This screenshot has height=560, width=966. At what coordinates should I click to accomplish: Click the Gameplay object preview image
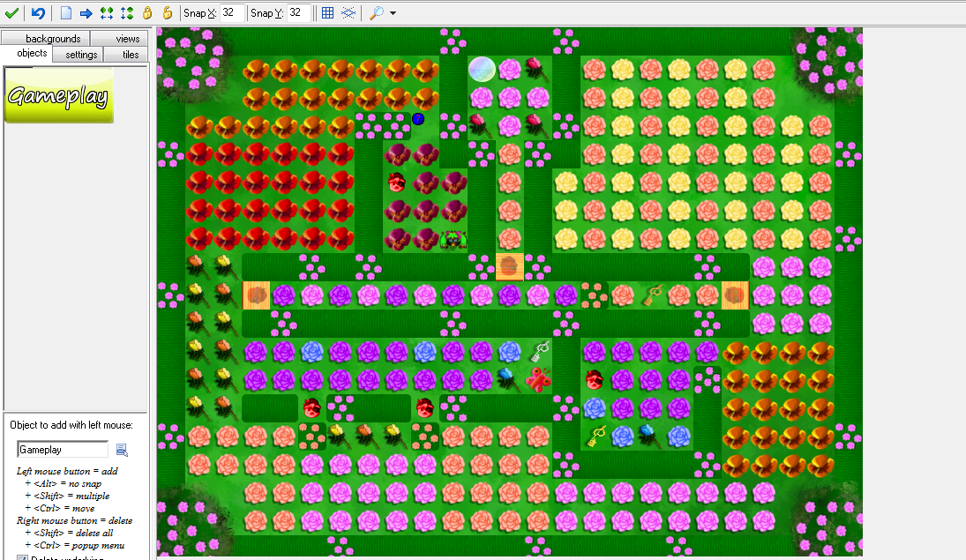[59, 95]
